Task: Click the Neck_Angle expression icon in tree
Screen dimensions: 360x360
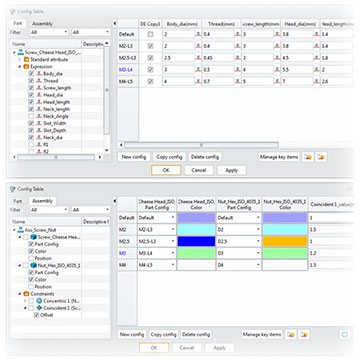Action: tap(39, 116)
